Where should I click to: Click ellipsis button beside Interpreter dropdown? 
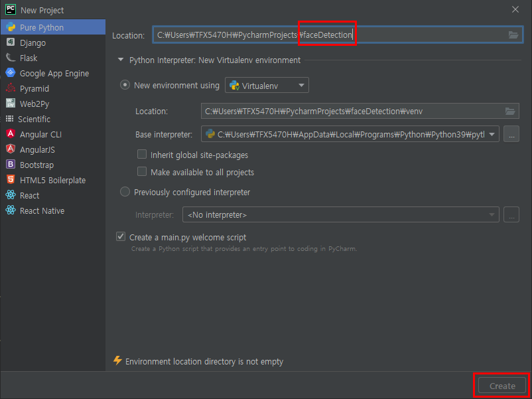[x=511, y=214]
